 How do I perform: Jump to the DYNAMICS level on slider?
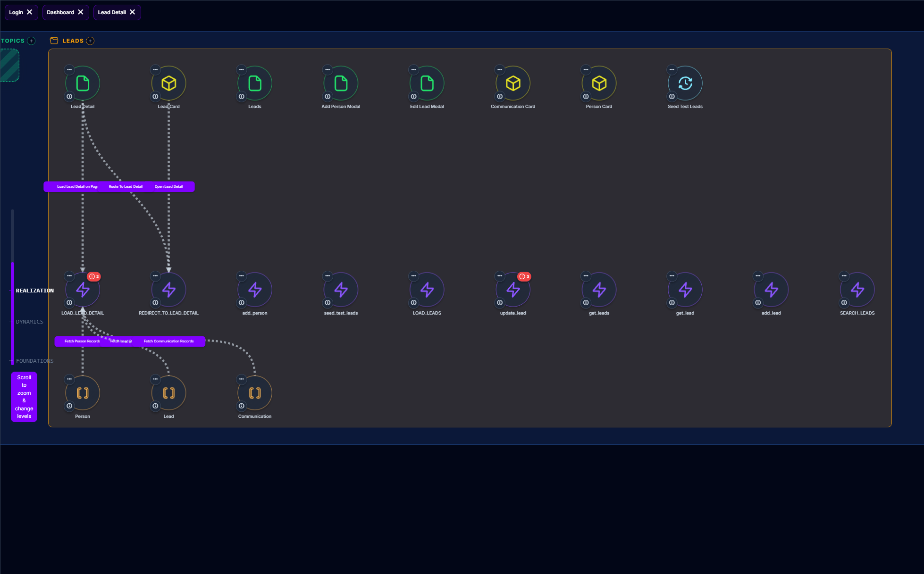tap(29, 322)
